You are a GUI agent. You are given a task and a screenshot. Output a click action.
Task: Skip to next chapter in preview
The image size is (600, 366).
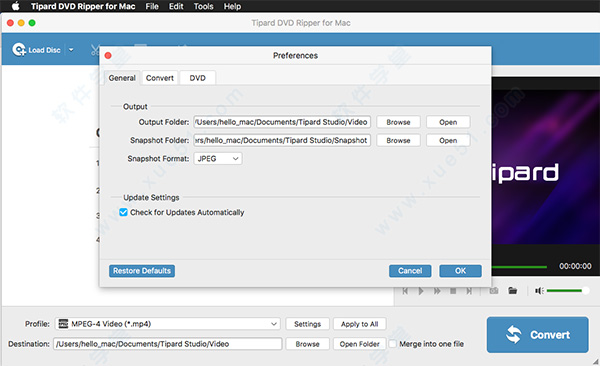[469, 291]
